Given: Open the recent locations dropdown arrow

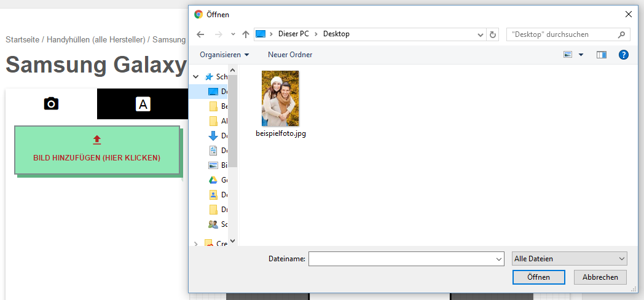Looking at the screenshot, I should click(x=233, y=34).
